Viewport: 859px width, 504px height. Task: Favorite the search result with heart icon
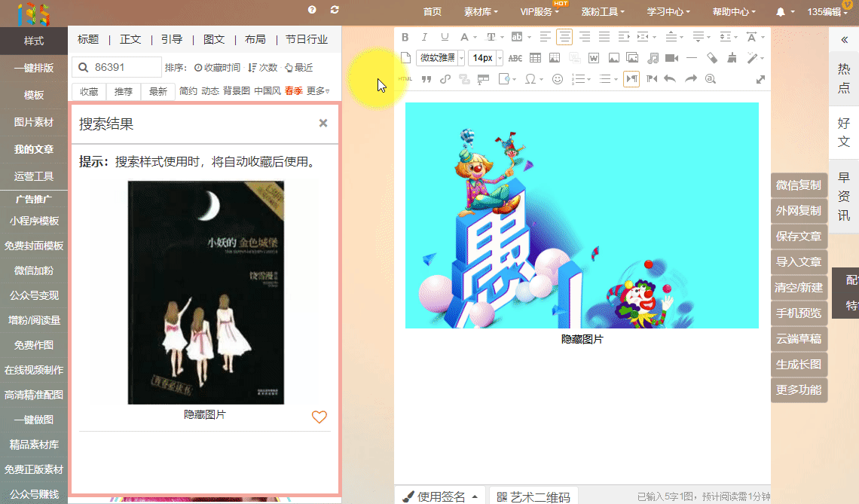point(319,417)
